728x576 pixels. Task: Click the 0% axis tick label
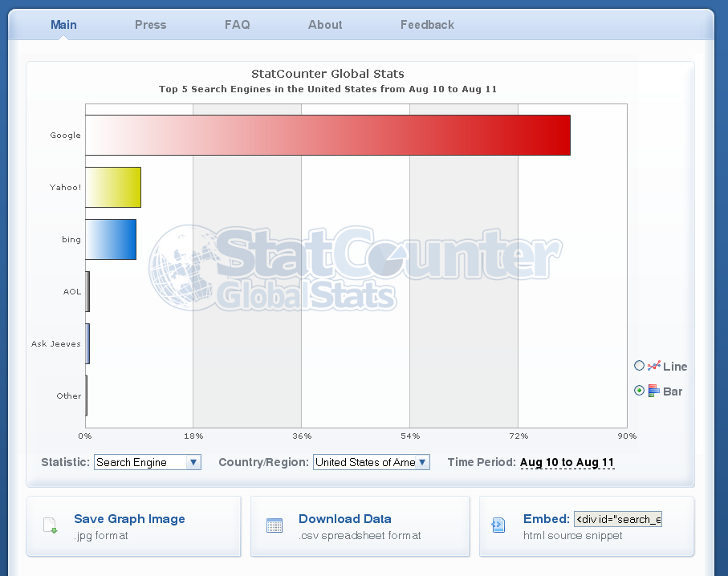(85, 436)
